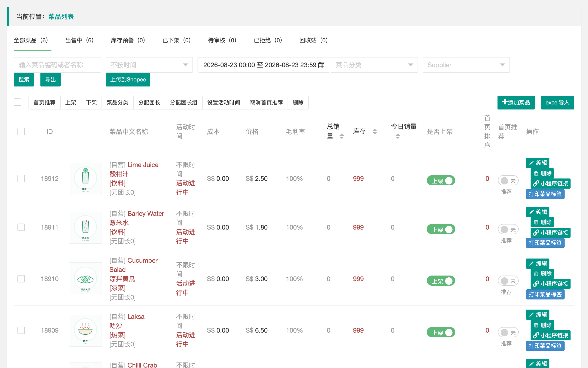Select row checkbox for ID 18912

coord(21,178)
